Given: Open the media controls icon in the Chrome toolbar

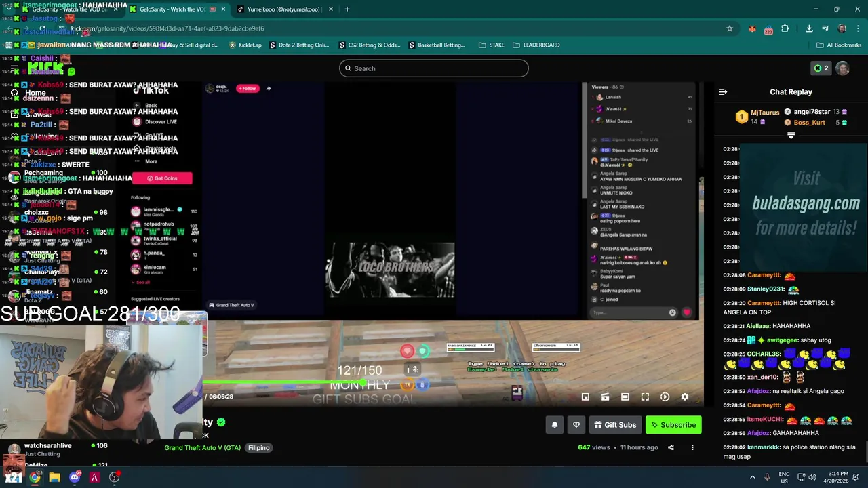Looking at the screenshot, I should click(825, 28).
